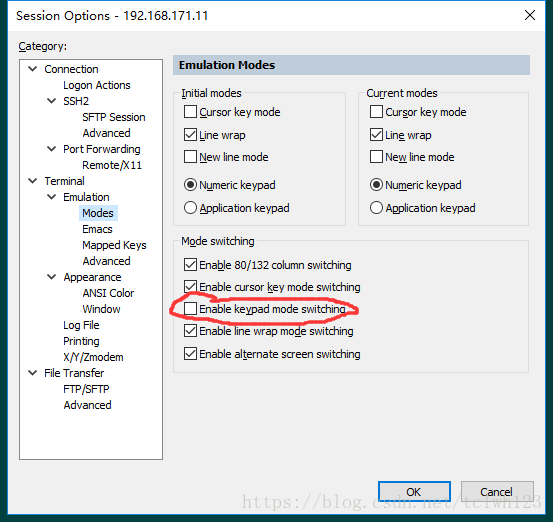Enable Initial modes New line mode

click(190, 157)
